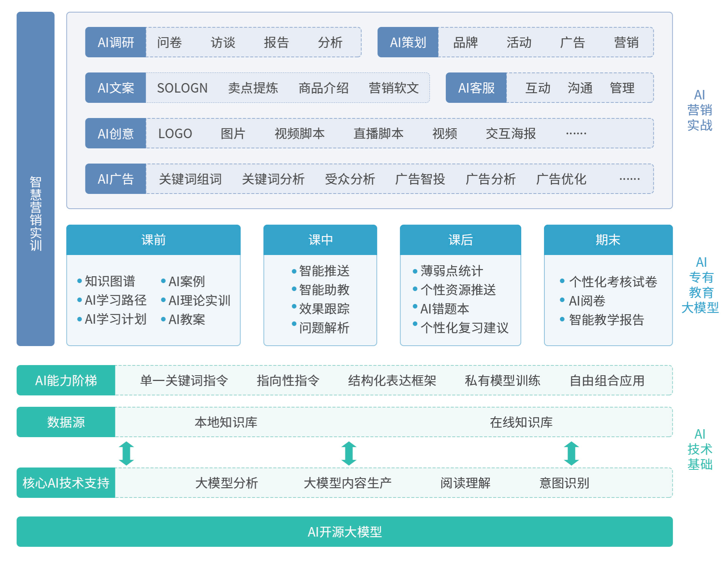Select the AI策划 category block
The image size is (728, 562).
(408, 42)
